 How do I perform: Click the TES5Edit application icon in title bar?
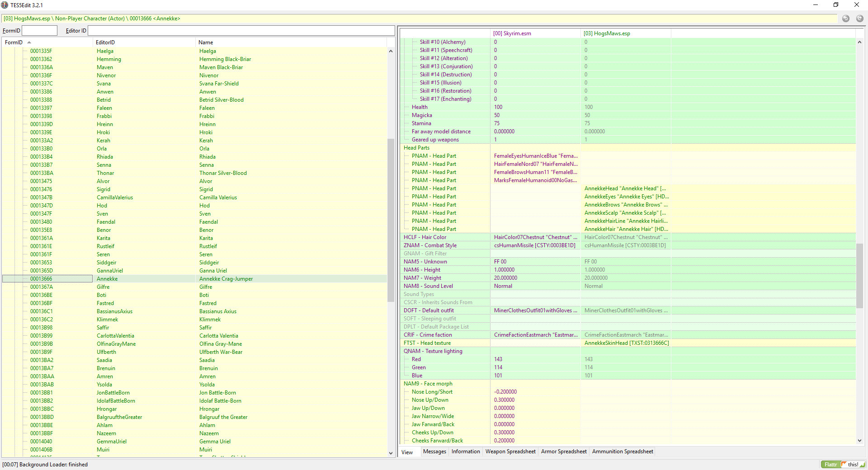pos(5,5)
